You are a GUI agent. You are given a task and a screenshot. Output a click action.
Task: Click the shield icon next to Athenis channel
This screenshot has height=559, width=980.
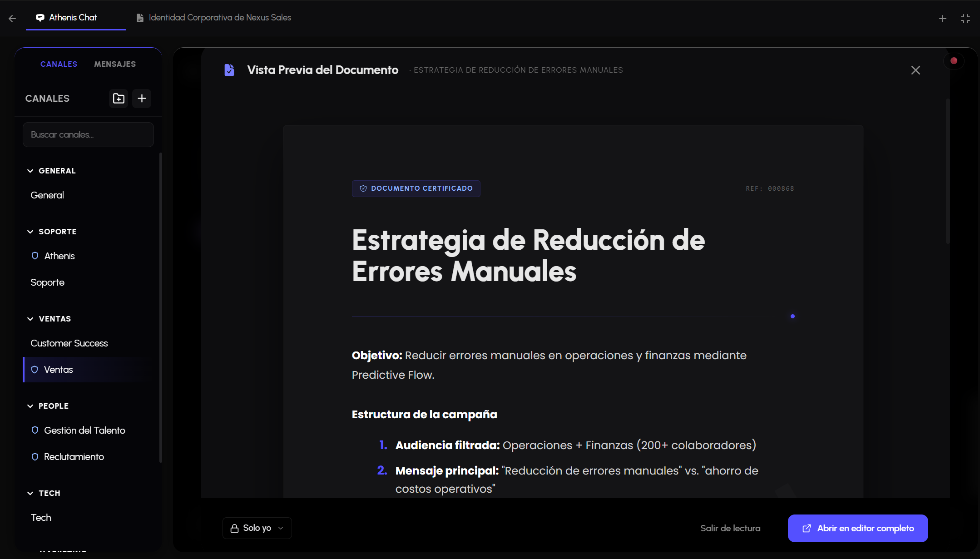[35, 256]
